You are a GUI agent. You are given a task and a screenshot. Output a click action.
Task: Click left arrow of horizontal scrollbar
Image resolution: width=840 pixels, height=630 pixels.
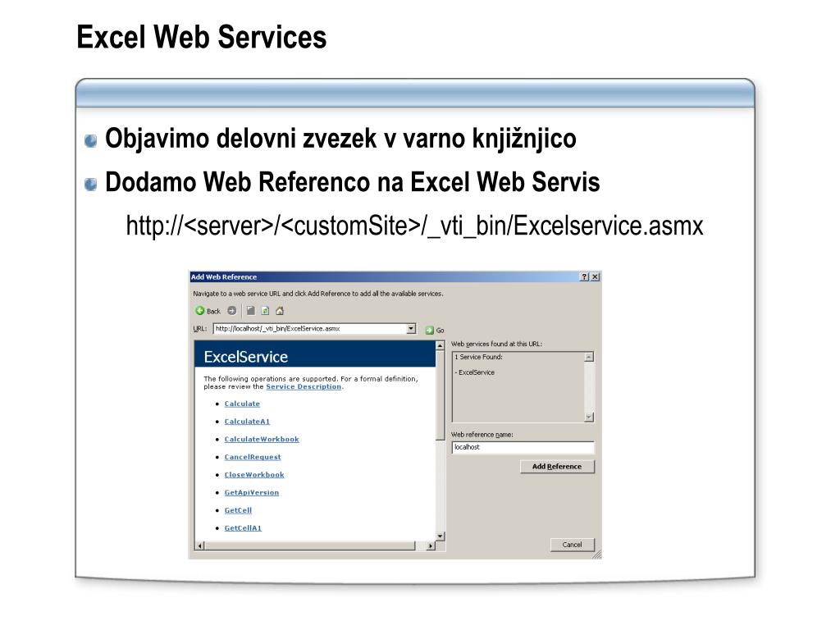(x=200, y=546)
